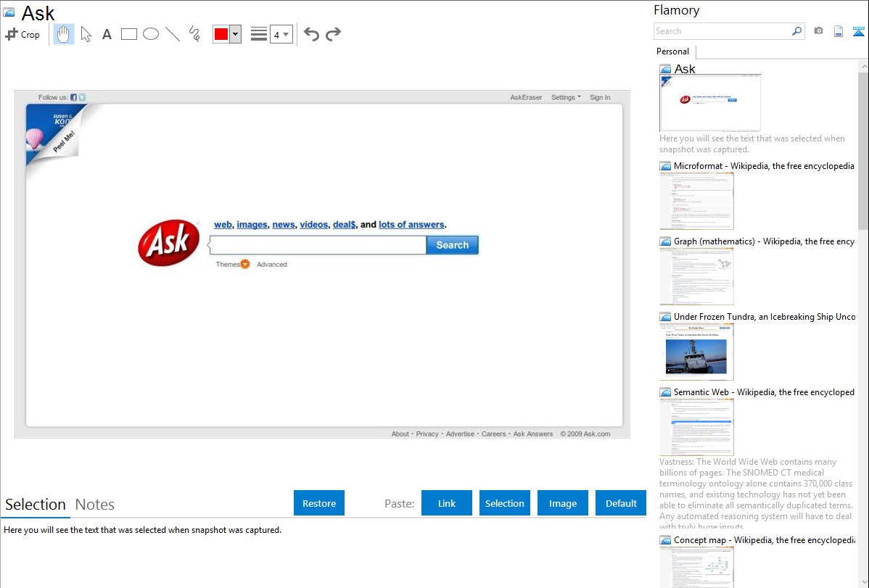Click the Restore button
The width and height of the screenshot is (869, 588).
pos(319,503)
